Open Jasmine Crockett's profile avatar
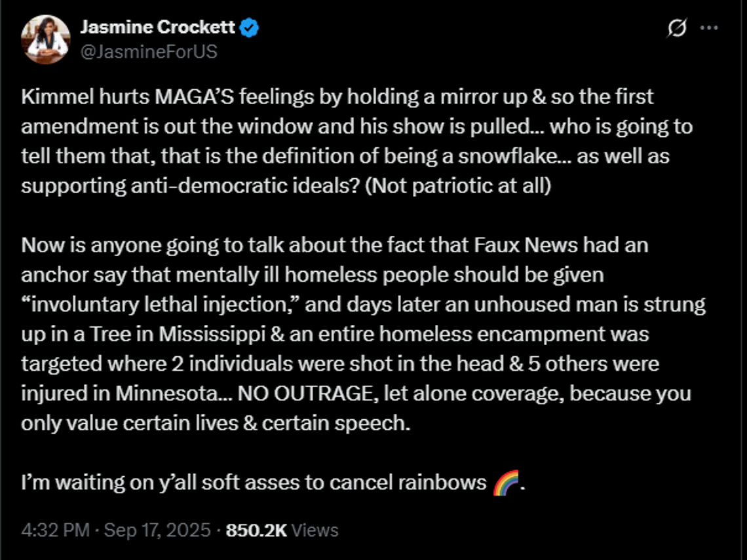This screenshot has height=560, width=747. click(x=46, y=39)
